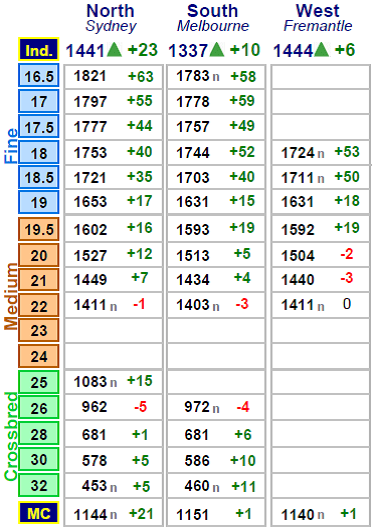376x531 pixels.
Task: Select the North Sydney column header
Action: (x=110, y=18)
